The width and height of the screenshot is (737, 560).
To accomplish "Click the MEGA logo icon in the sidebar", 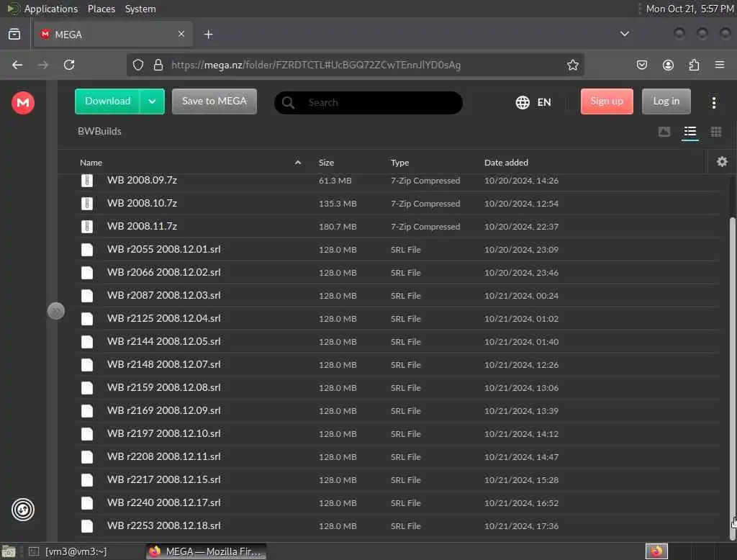I will tap(22, 102).
